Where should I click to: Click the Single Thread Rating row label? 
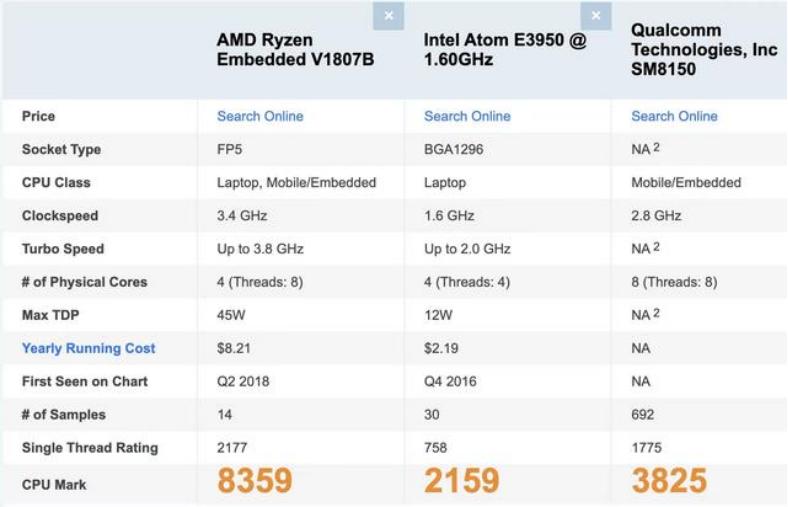click(x=90, y=448)
